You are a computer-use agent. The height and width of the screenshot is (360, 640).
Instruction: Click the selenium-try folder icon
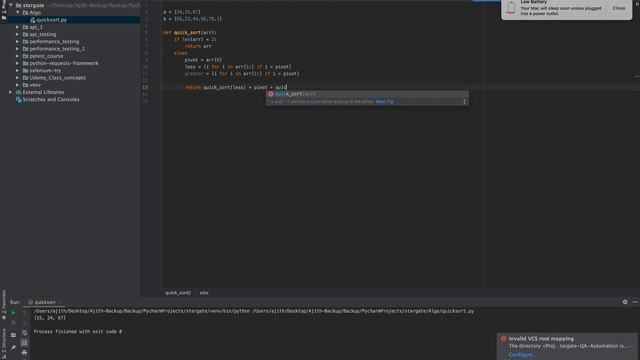point(25,71)
